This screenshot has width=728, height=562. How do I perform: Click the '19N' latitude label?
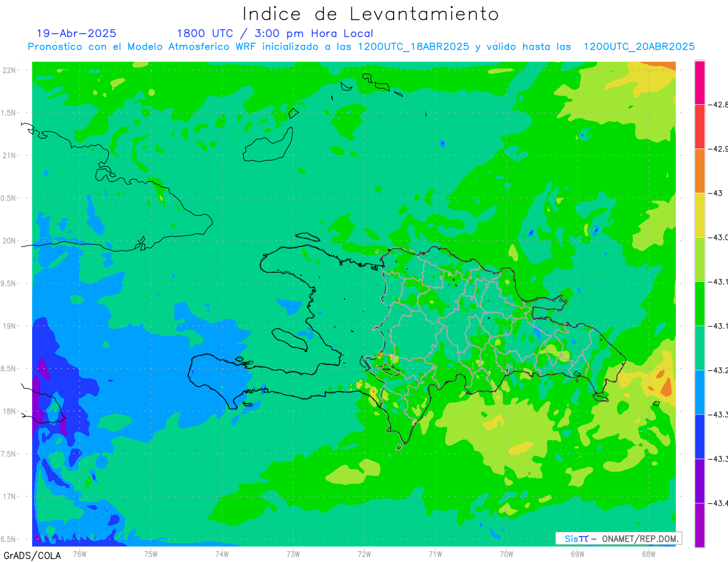(9, 326)
